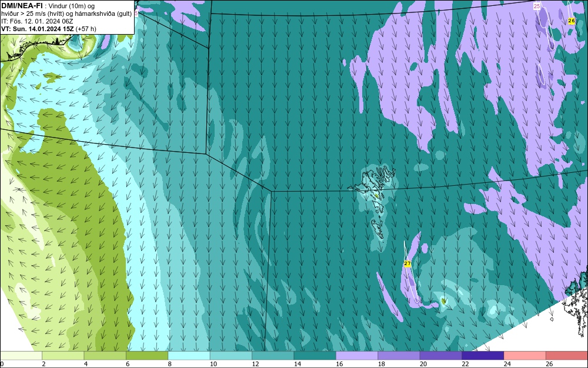588x368 pixels.
Task: Click legend scale number 12
Action: pyautogui.click(x=255, y=364)
